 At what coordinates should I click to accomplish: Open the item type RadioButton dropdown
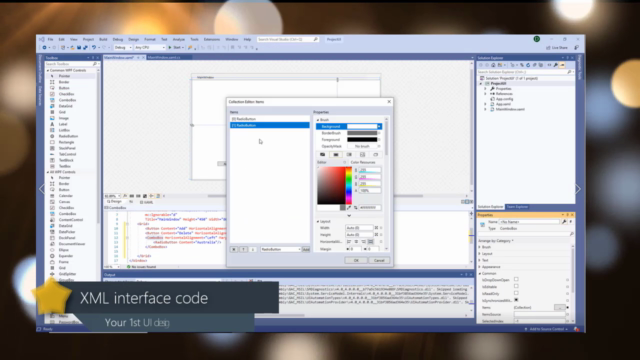pos(280,249)
